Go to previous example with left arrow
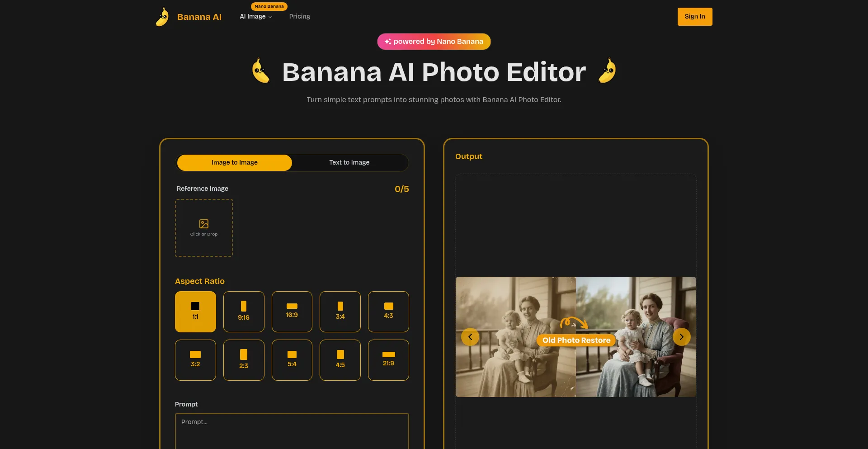This screenshot has width=868, height=449. pos(470,337)
